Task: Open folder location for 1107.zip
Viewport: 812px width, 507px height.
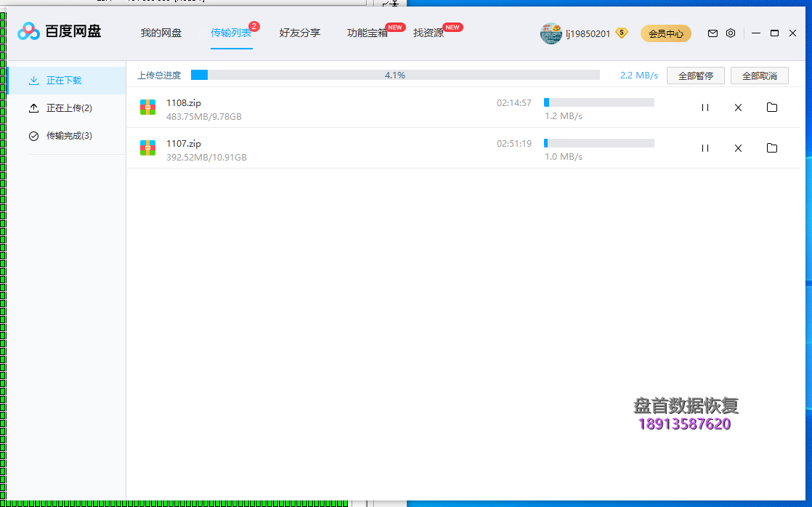Action: (x=771, y=148)
